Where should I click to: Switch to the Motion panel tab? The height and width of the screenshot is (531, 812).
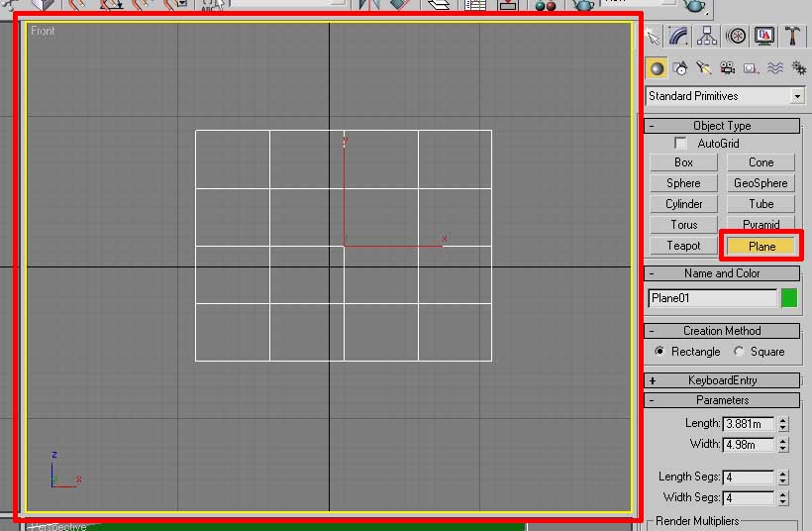coord(736,36)
